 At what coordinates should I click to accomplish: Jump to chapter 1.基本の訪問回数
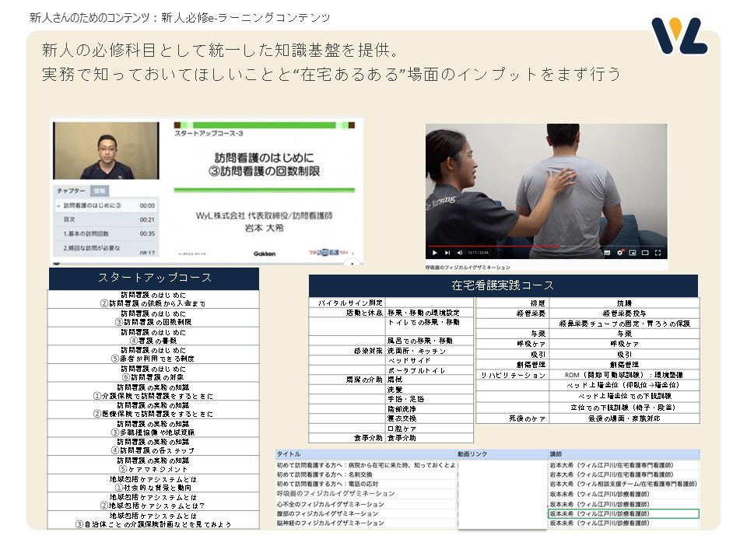[106, 234]
